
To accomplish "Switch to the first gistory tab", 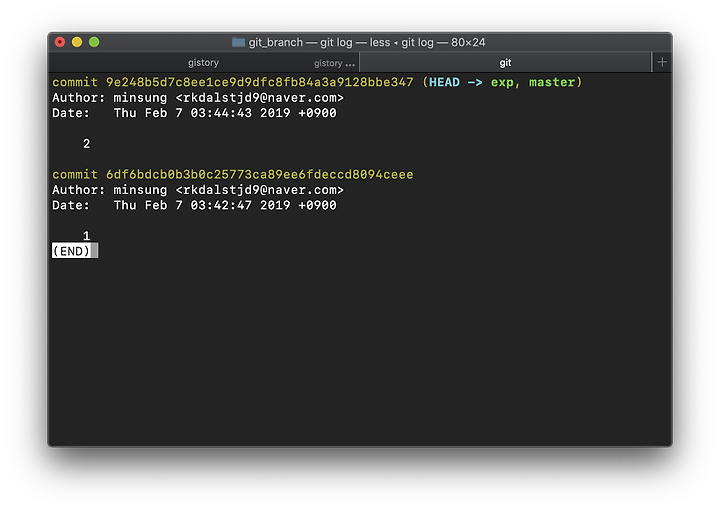I will coord(203,63).
